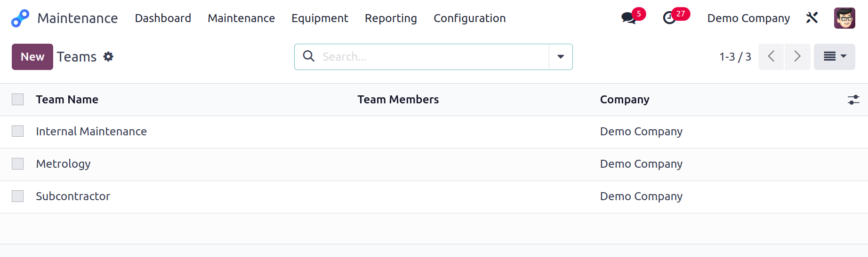Open the list view switcher dropdown

tap(835, 57)
